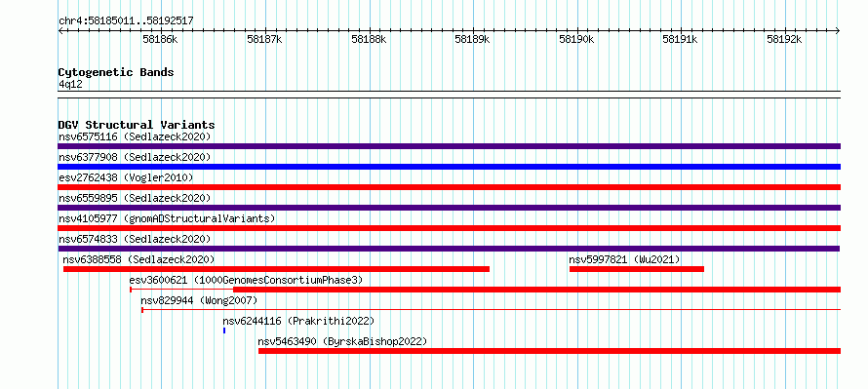
Task: Select the red nsv5463490 variant bar
Action: (x=550, y=351)
